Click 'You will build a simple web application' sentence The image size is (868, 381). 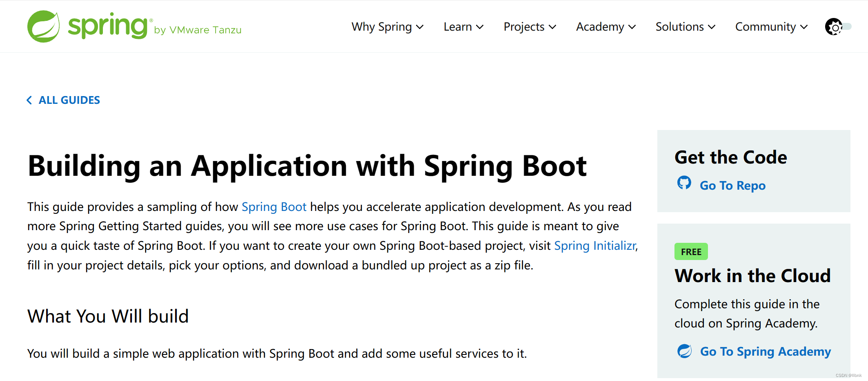(x=277, y=354)
